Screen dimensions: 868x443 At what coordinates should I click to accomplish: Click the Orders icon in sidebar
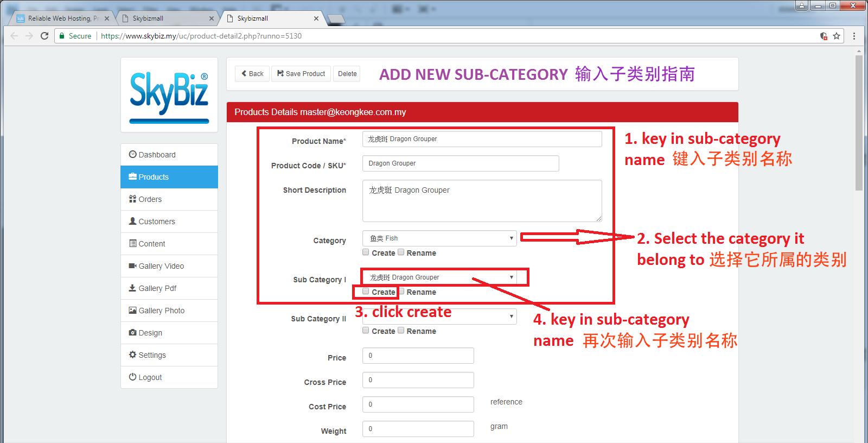(x=132, y=199)
